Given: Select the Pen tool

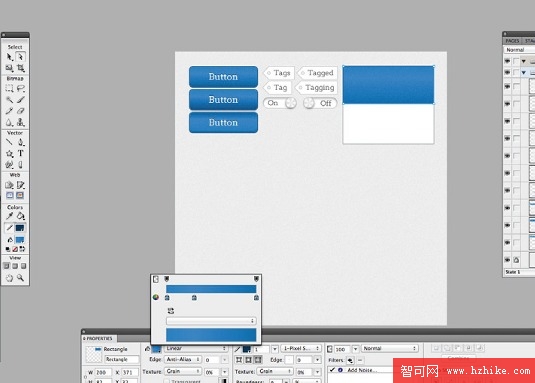Looking at the screenshot, I should [x=21, y=142].
